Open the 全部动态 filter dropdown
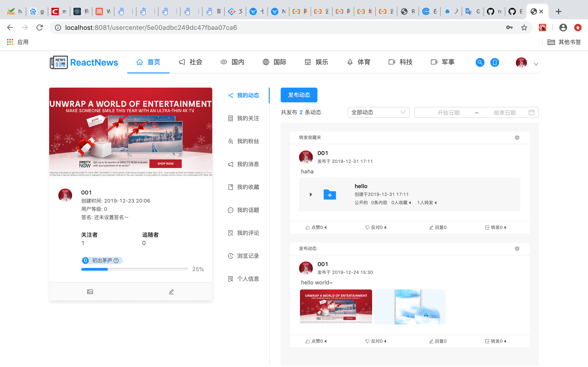Screen dimensions: 588x367 coord(378,112)
